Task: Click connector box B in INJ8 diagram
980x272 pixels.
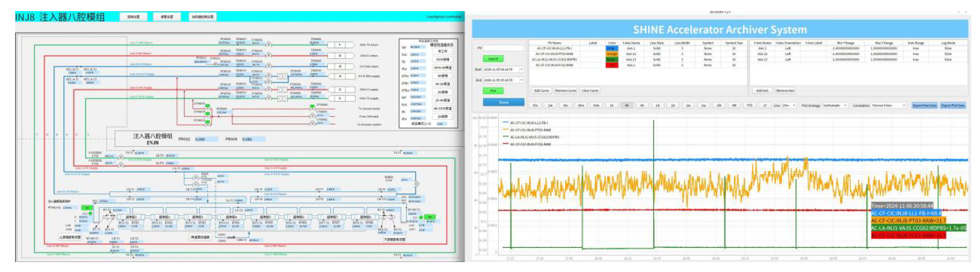Action: (340, 66)
